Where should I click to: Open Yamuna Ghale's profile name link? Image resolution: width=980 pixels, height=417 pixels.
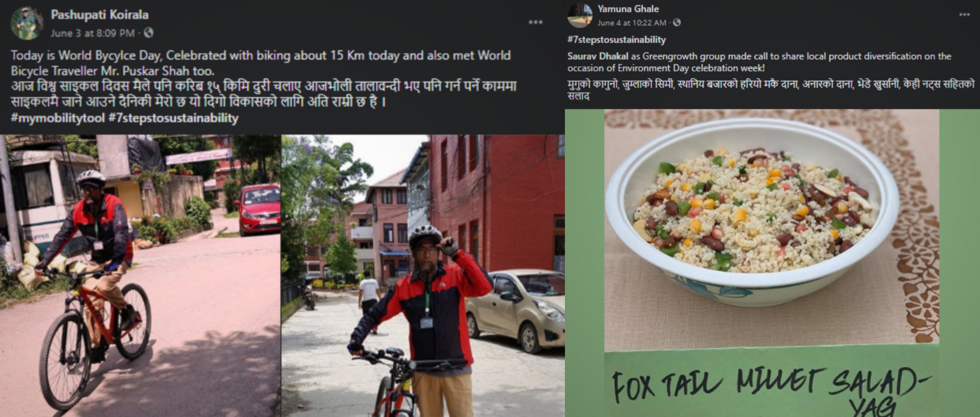click(628, 9)
